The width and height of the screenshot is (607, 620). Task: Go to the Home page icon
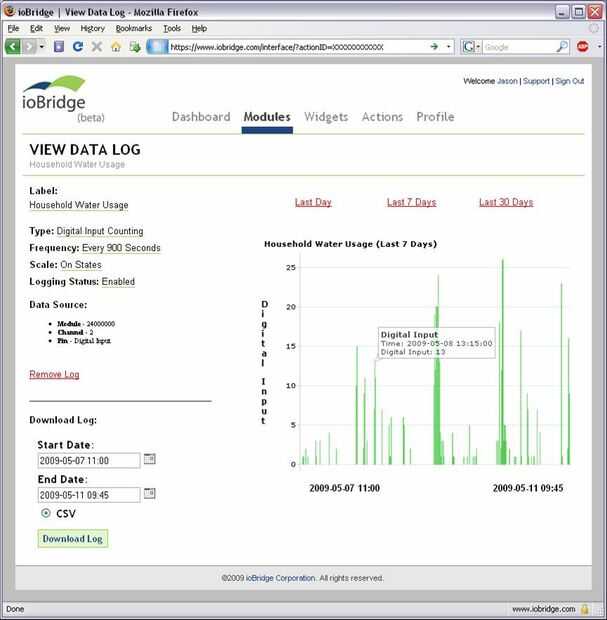click(116, 47)
